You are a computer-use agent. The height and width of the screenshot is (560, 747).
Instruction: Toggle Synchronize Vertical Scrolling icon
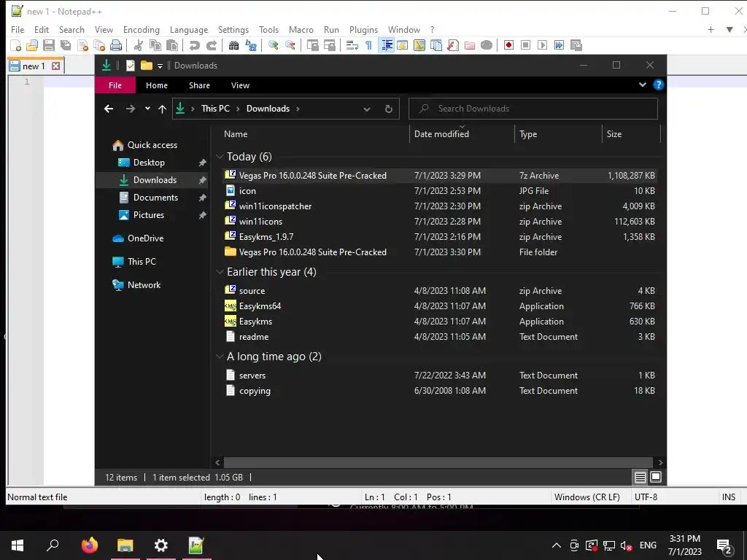[x=312, y=45]
